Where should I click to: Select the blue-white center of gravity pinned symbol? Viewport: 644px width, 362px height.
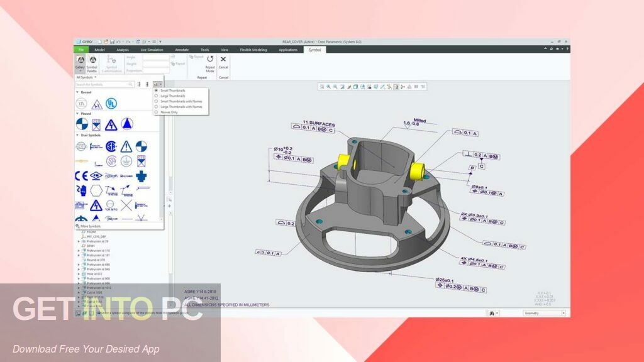pyautogui.click(x=82, y=124)
